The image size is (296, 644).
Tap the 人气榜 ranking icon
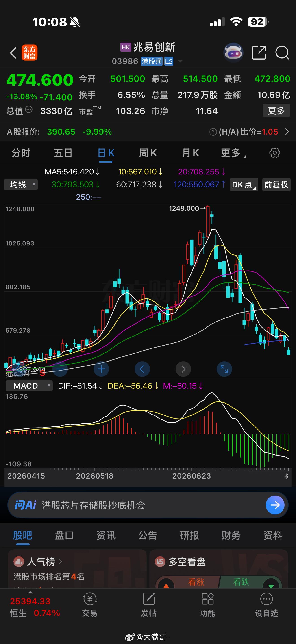(19, 562)
